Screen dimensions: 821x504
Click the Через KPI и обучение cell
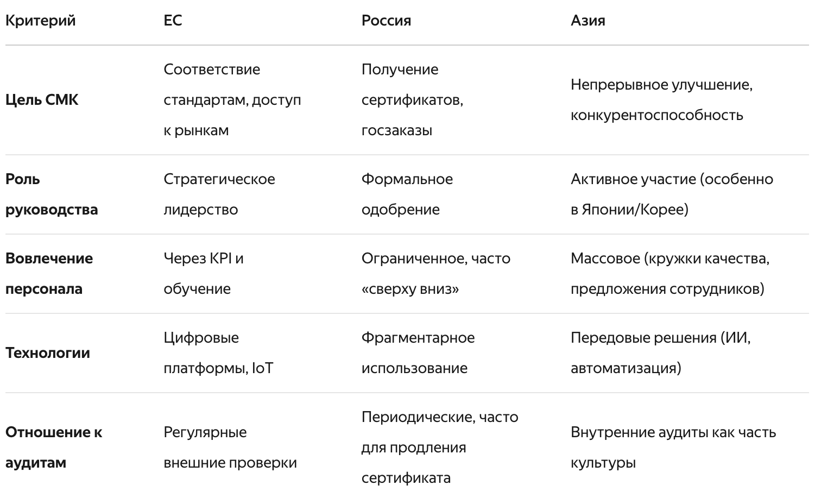(x=204, y=274)
